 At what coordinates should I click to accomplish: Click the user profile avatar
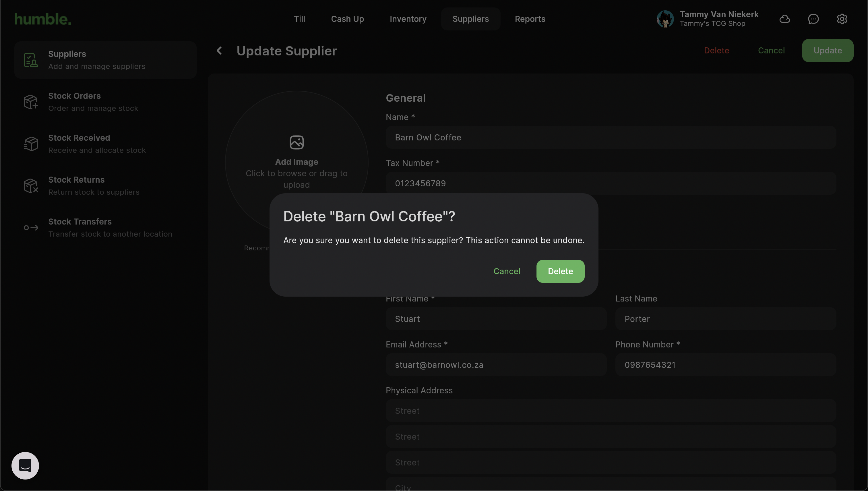tap(665, 19)
